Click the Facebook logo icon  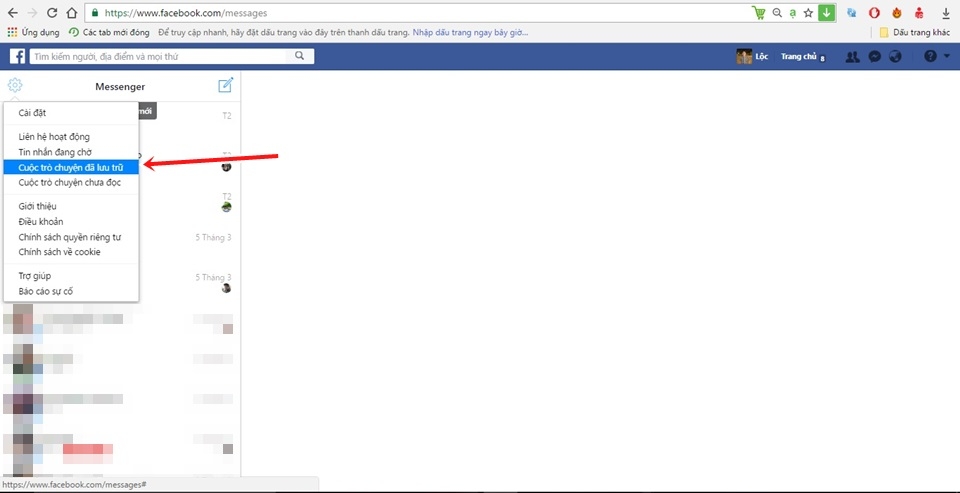click(17, 56)
